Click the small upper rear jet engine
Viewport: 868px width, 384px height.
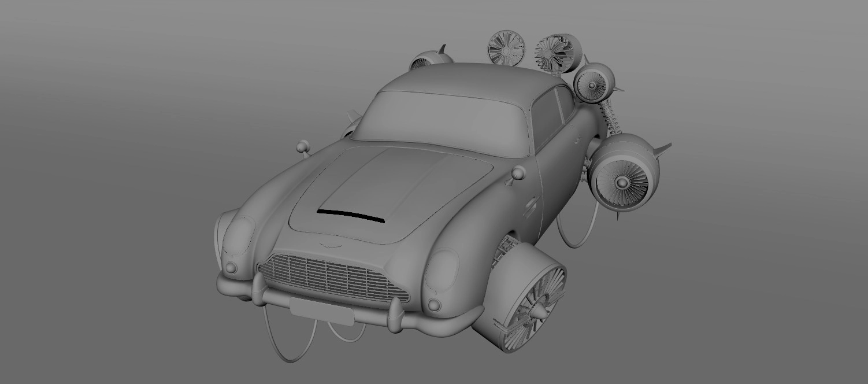click(x=594, y=84)
